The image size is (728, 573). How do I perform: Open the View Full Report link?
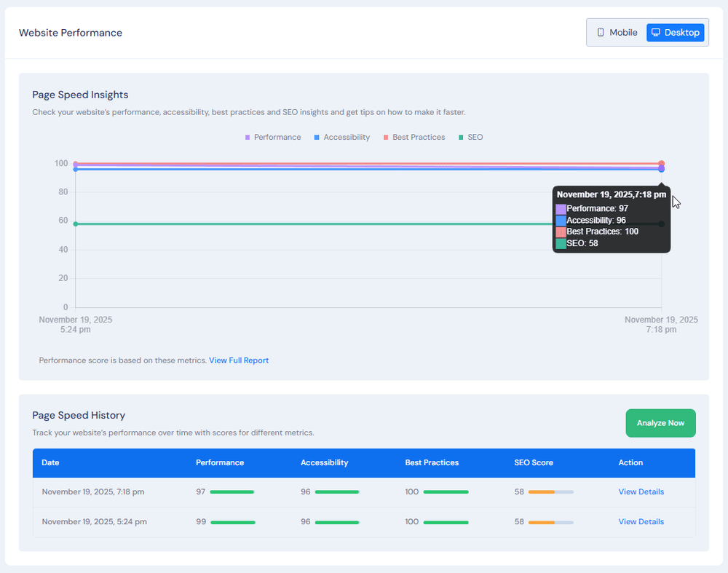click(x=239, y=360)
